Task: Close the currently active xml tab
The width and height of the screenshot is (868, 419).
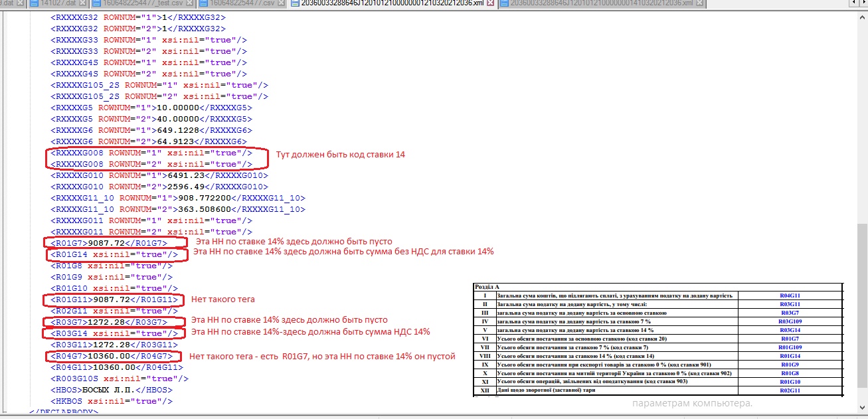Action: 491,4
